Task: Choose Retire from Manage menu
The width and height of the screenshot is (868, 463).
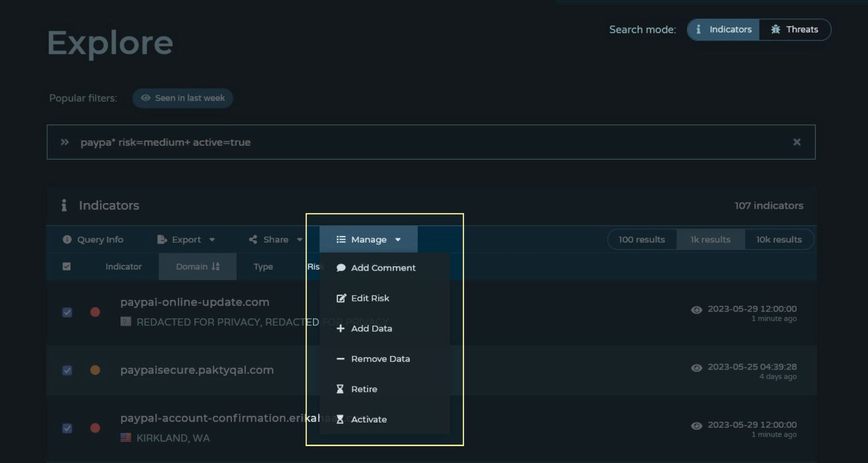Action: [384, 389]
